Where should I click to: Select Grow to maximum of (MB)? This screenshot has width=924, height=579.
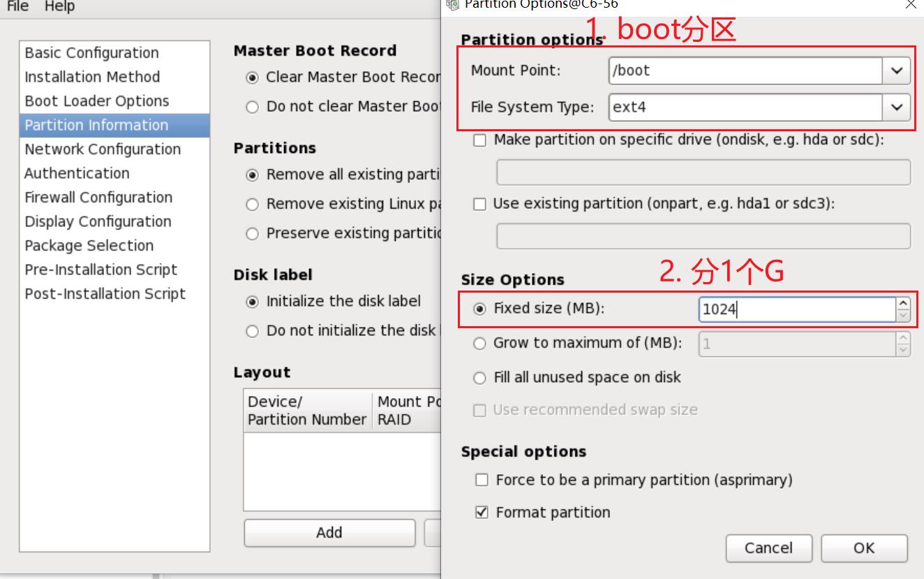click(480, 344)
